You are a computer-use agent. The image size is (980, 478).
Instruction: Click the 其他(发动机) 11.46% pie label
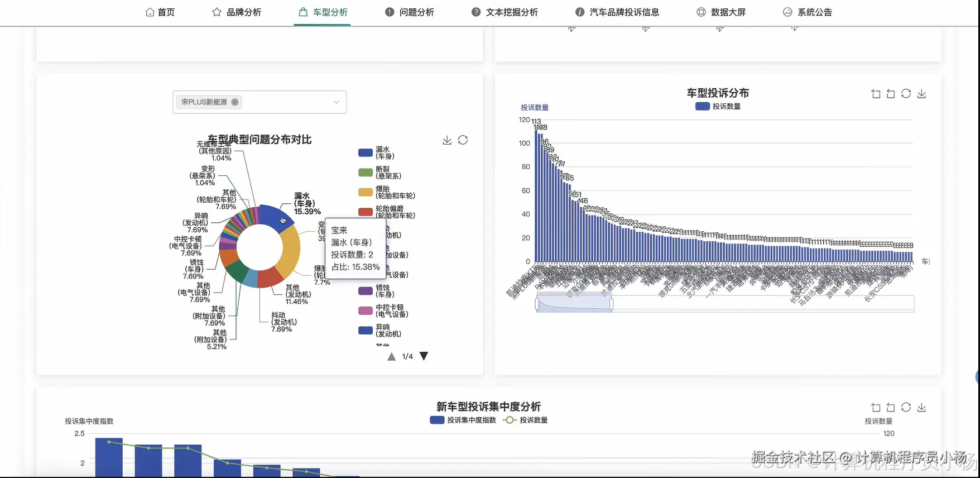pyautogui.click(x=298, y=294)
